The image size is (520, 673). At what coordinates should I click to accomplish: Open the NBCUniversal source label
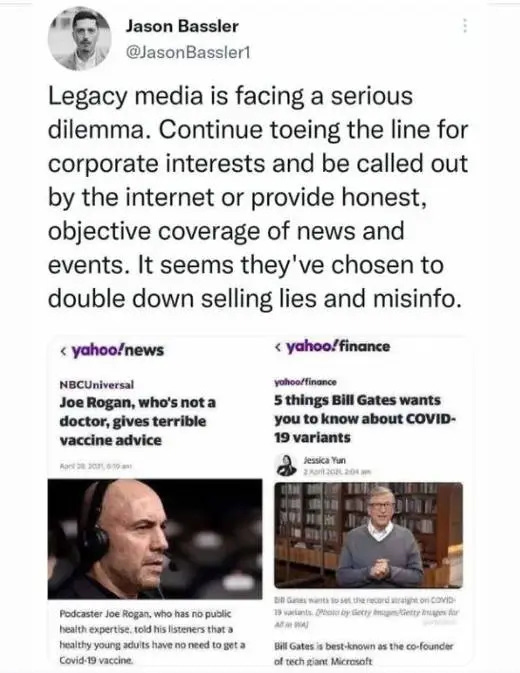(x=97, y=385)
